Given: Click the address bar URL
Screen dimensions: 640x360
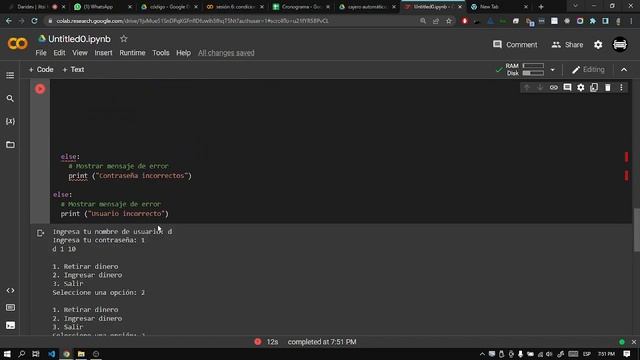Looking at the screenshot, I should click(x=192, y=21).
